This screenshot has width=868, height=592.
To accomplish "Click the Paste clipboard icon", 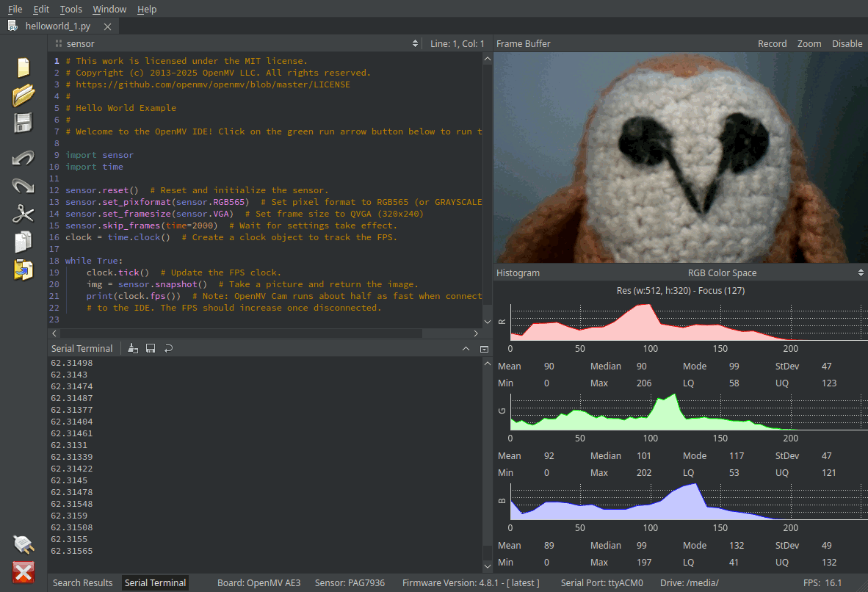I will click(x=23, y=270).
